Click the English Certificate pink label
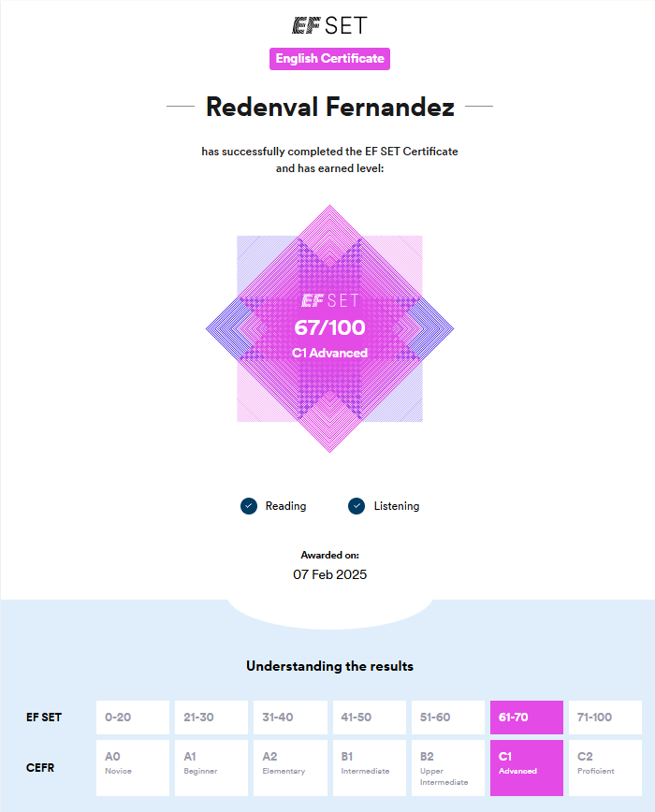The image size is (655, 812). coord(329,59)
